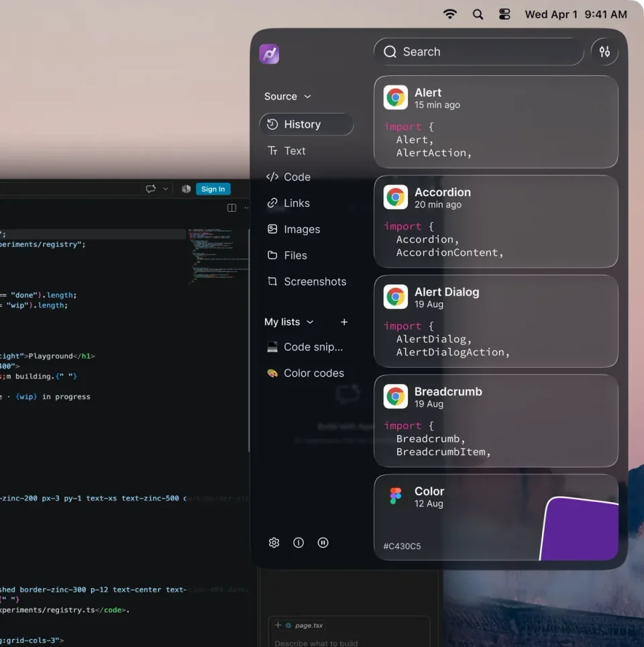Open the settings gear icon in the sidebar
Viewport: 644px width, 647px height.
274,542
